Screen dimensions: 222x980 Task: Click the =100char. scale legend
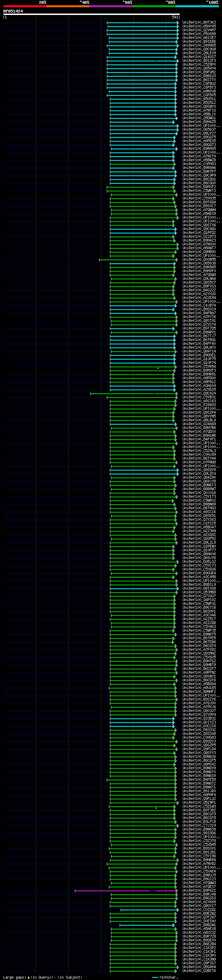(x=165, y=977)
